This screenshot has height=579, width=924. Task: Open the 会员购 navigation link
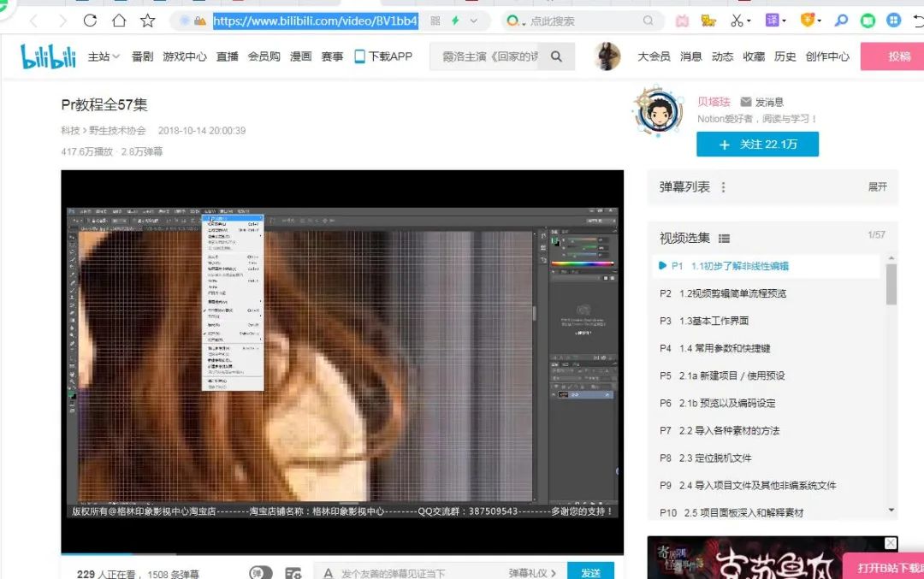[x=264, y=56]
